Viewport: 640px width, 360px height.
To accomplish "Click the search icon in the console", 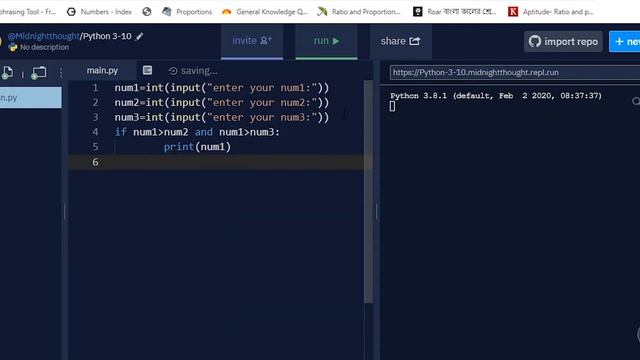I will [x=636, y=101].
